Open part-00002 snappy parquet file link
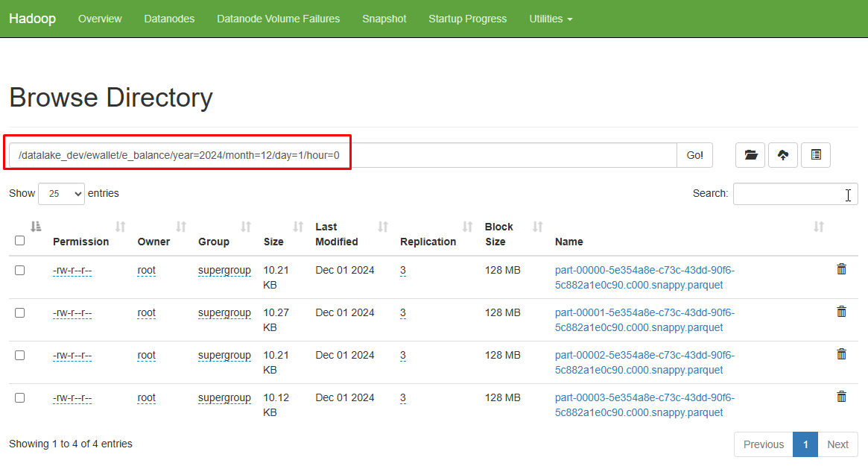Image resolution: width=868 pixels, height=466 pixels. click(x=645, y=362)
